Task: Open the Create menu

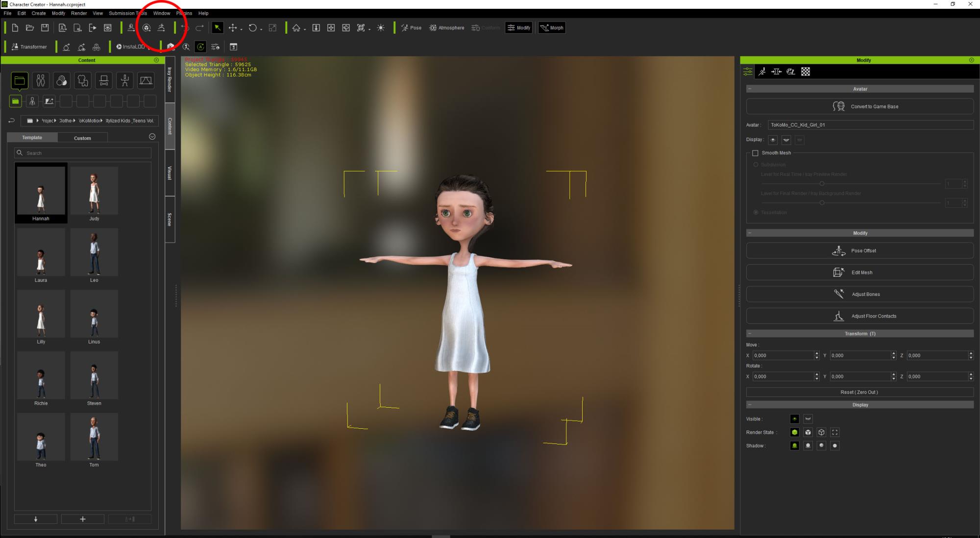Action: 39,13
